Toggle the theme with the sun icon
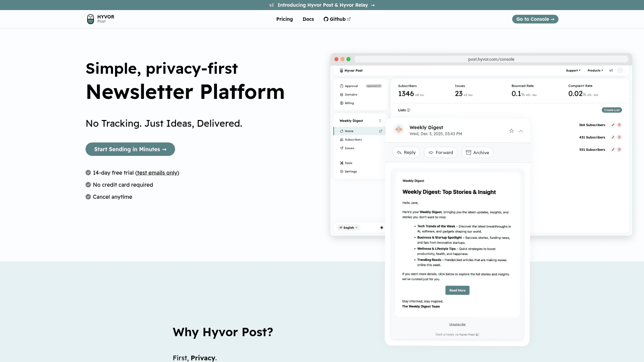Screen dimensions: 644x362 click(x=382, y=228)
